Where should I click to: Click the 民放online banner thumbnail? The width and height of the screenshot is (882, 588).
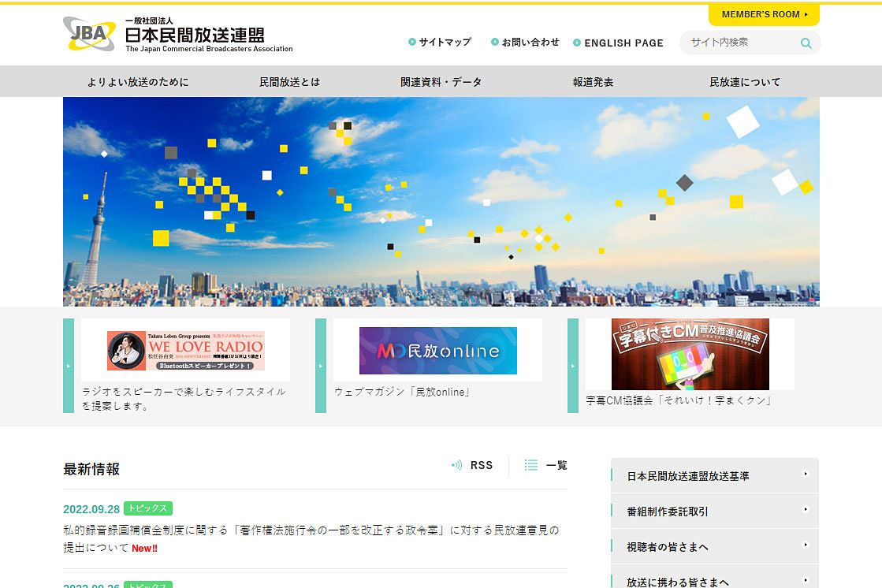pyautogui.click(x=437, y=350)
